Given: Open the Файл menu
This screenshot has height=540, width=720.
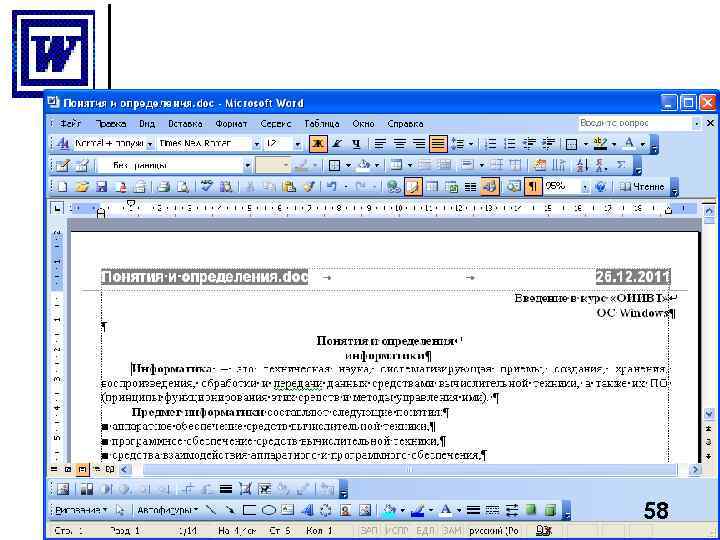Looking at the screenshot, I should (71, 124).
